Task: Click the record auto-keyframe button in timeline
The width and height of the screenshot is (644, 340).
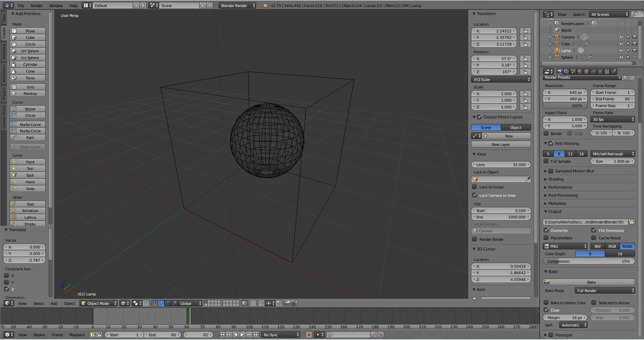Action: tap(308, 335)
